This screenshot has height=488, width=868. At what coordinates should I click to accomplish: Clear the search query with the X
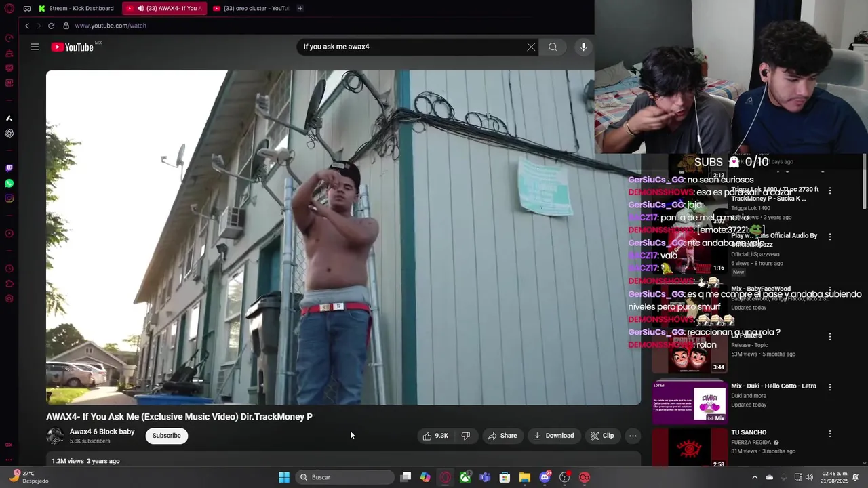tap(531, 47)
